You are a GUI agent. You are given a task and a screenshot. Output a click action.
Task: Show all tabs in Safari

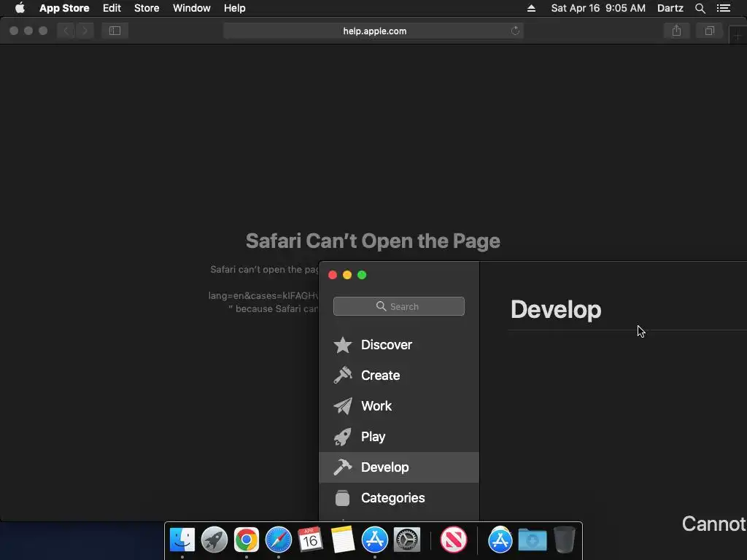click(x=709, y=31)
